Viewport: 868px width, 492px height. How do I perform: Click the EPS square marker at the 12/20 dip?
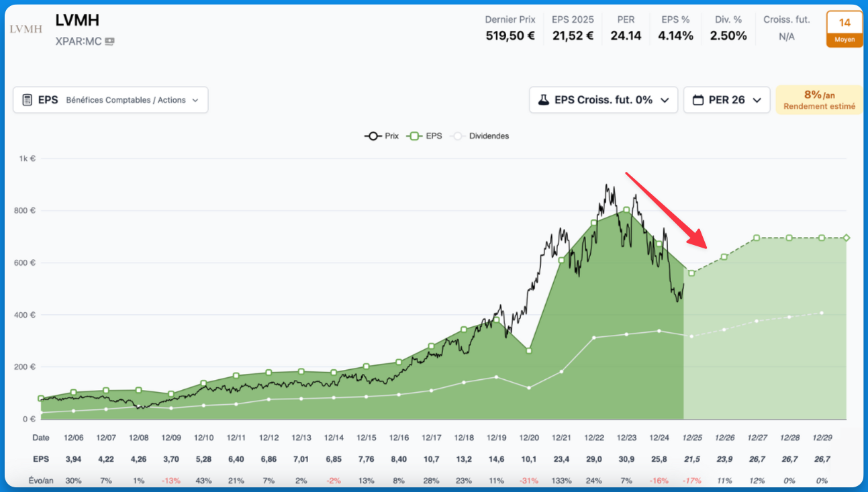(x=529, y=350)
